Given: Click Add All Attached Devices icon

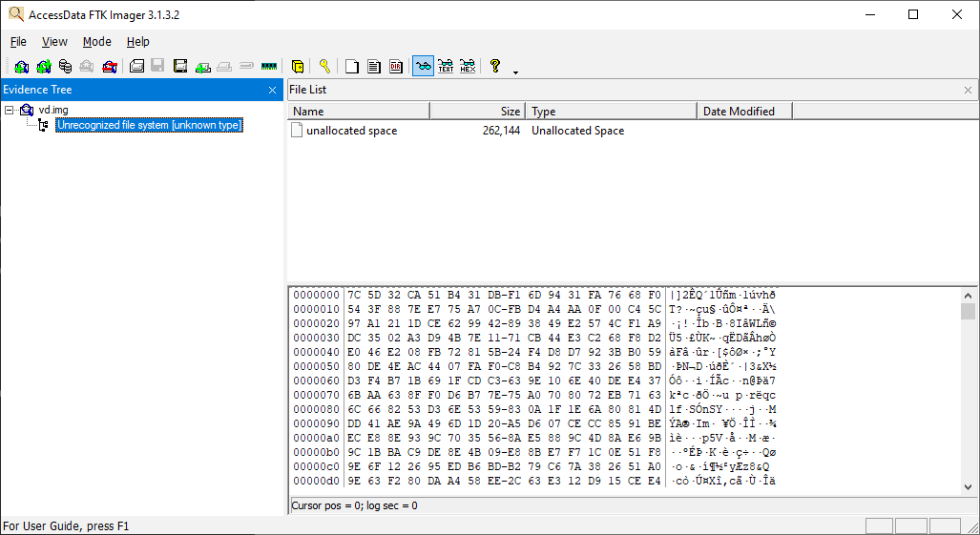Looking at the screenshot, I should 44,66.
